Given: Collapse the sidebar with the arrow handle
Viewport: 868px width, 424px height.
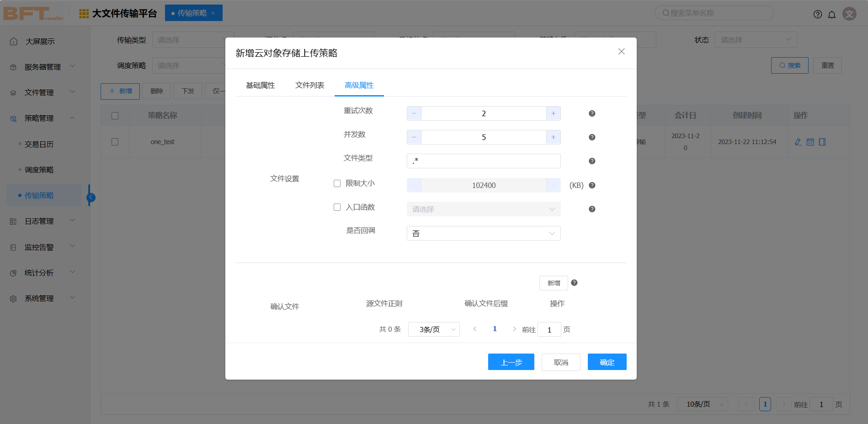Looking at the screenshot, I should (x=91, y=197).
